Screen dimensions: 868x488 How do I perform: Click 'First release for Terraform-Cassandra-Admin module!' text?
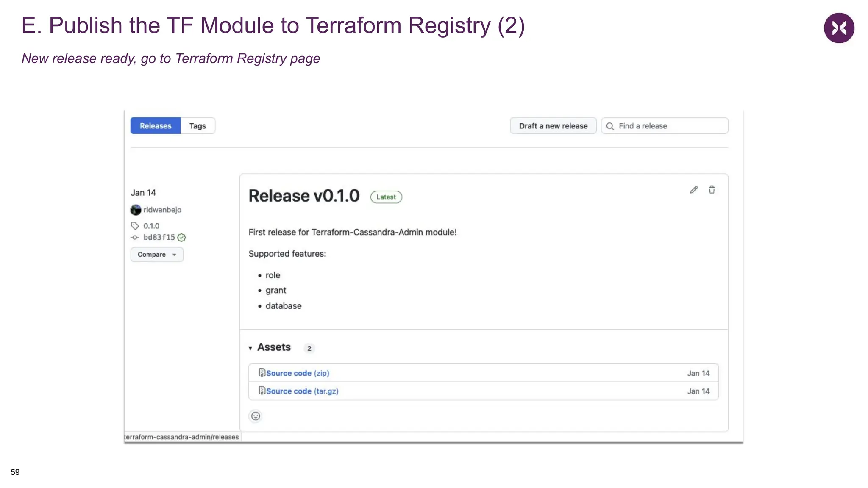pyautogui.click(x=353, y=232)
